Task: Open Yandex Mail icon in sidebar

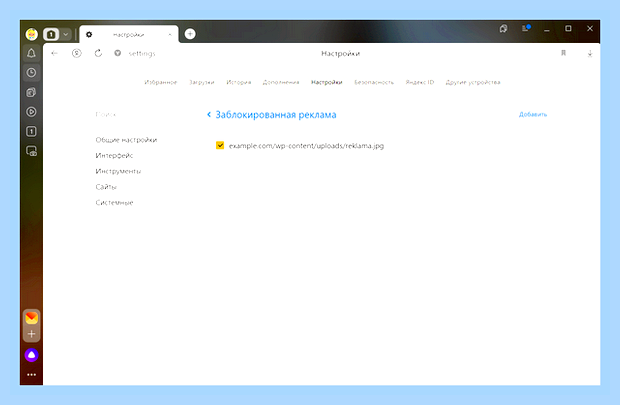Action: click(x=32, y=318)
